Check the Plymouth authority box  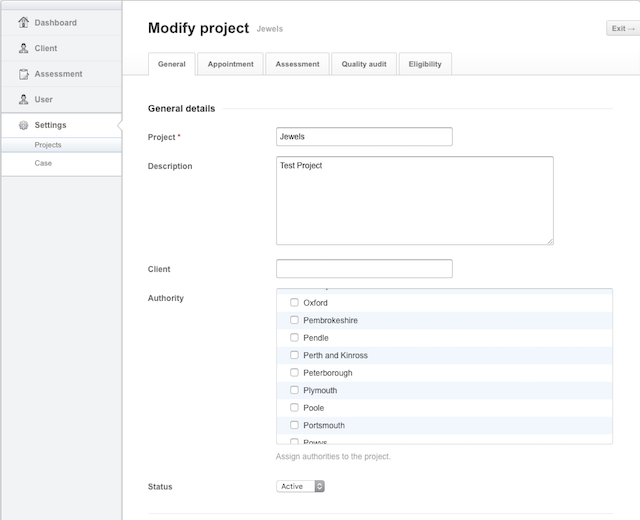click(x=294, y=390)
